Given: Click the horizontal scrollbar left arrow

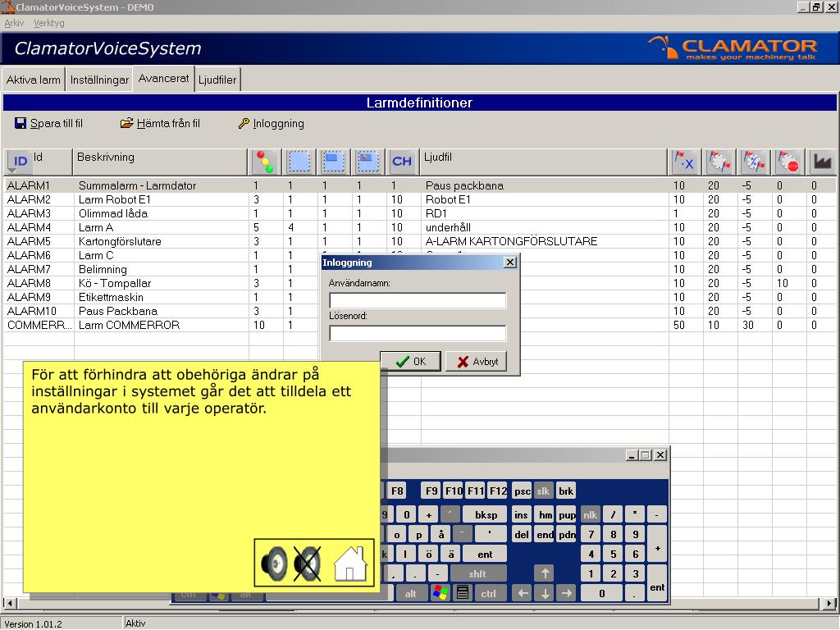Looking at the screenshot, I should click(x=10, y=603).
